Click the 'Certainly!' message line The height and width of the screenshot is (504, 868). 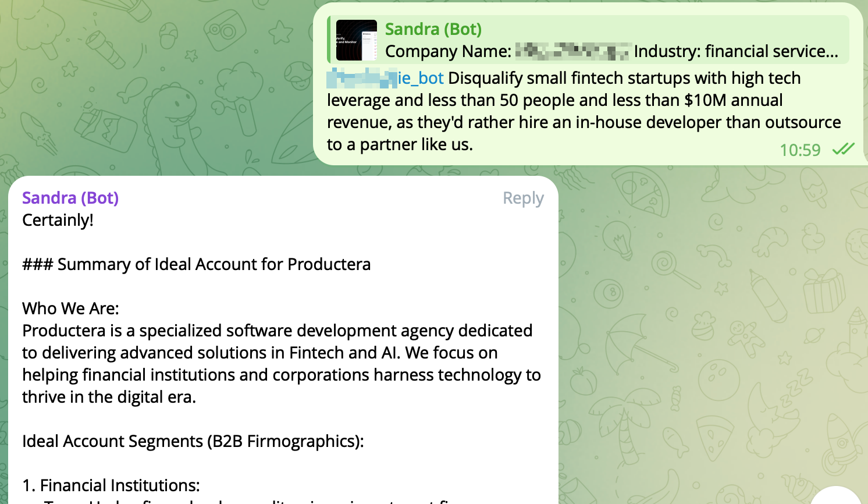coord(58,220)
